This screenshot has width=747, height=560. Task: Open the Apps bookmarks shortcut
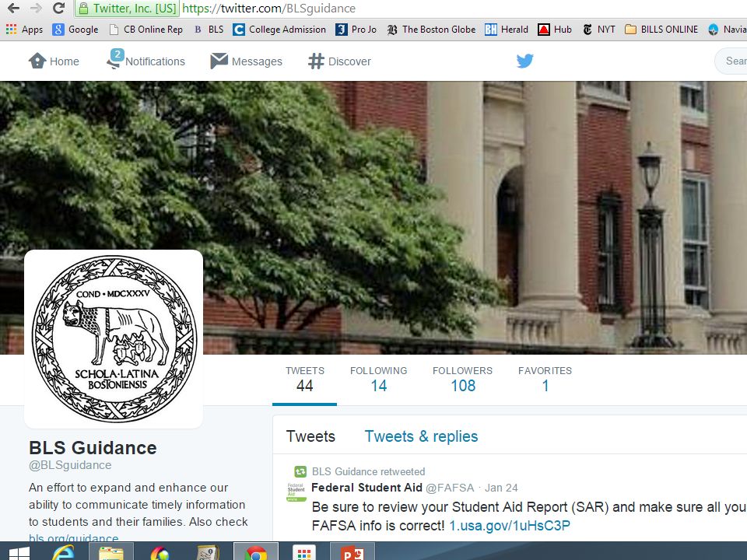pyautogui.click(x=24, y=30)
